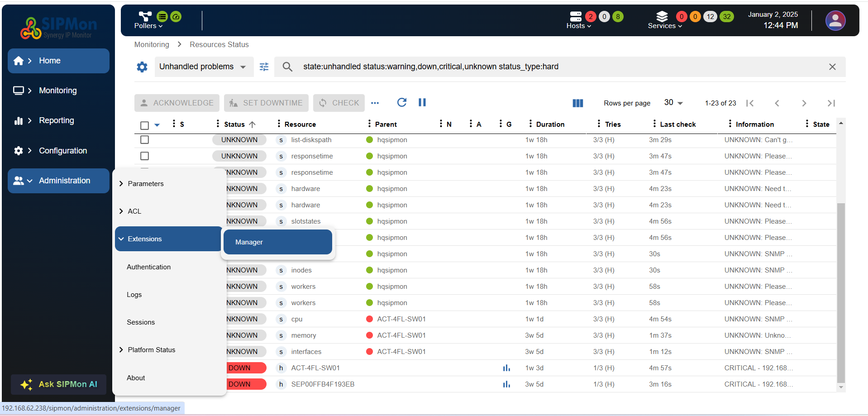Image resolution: width=868 pixels, height=416 pixels.
Task: Click the user profile avatar
Action: (835, 21)
